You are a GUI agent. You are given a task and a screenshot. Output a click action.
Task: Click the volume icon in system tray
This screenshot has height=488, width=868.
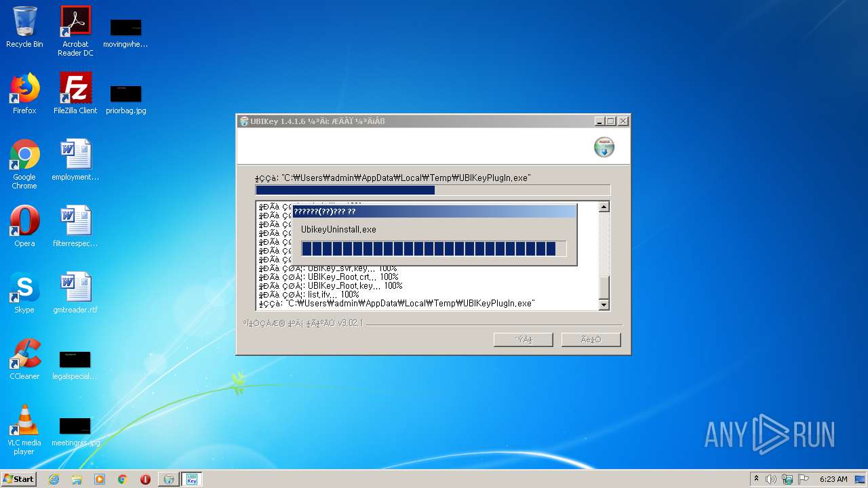click(771, 479)
